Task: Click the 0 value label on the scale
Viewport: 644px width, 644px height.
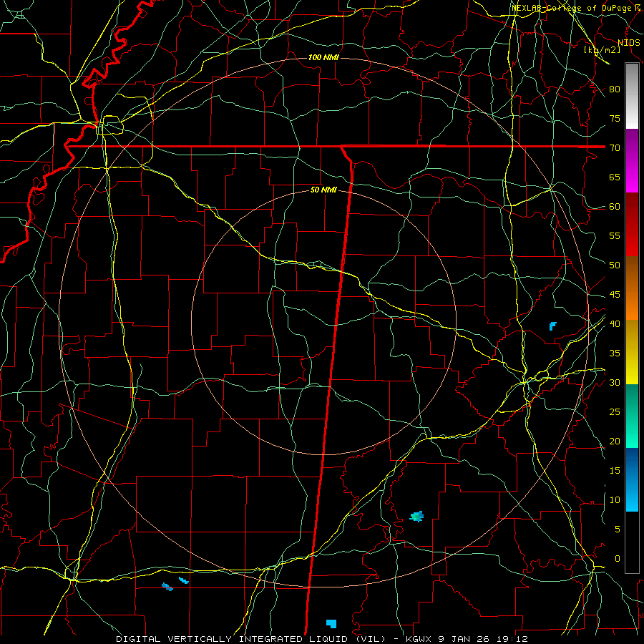Action: pos(618,559)
